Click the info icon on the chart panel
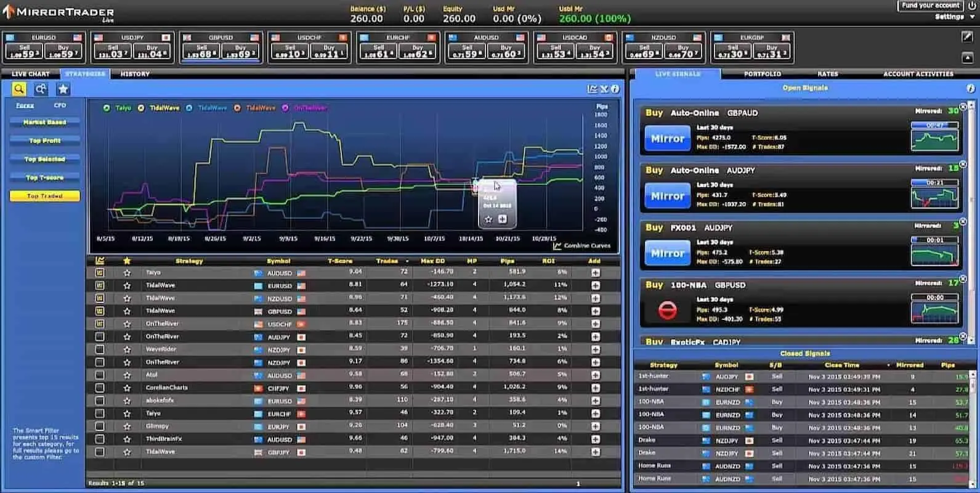The image size is (980, 493). 615,89
